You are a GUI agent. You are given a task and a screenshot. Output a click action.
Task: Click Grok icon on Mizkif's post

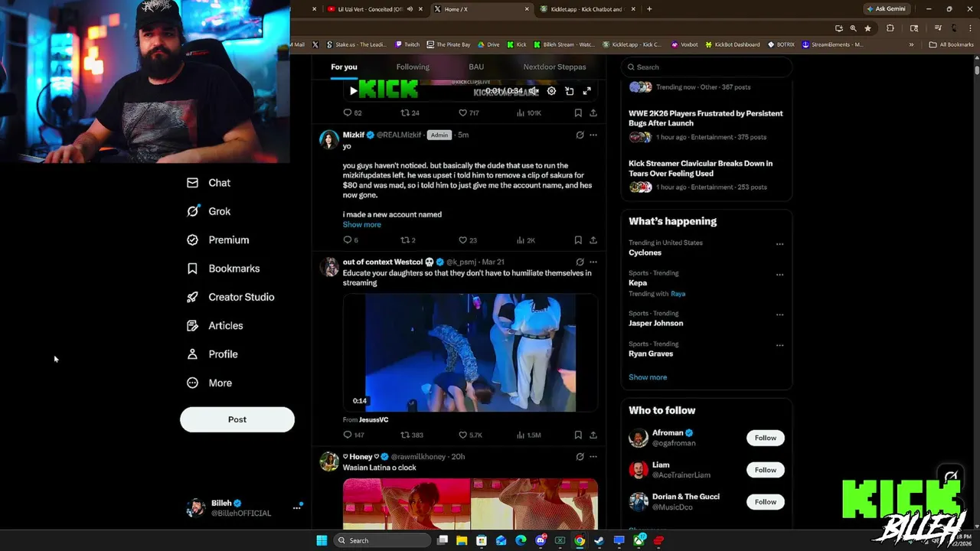pos(580,135)
